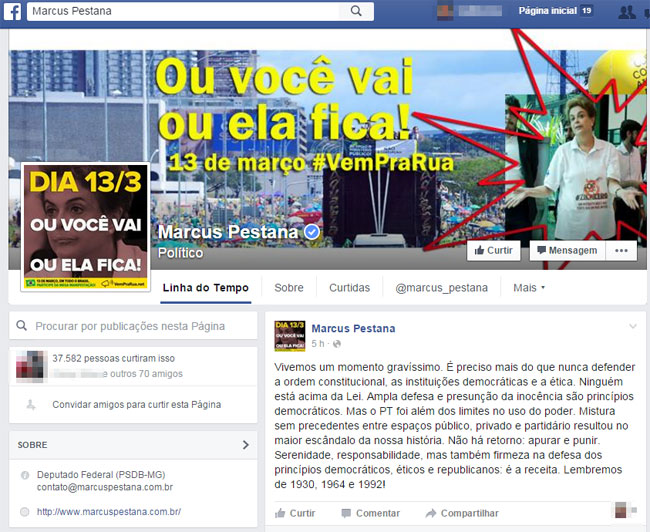Click the verified badge next to Marcus Pestana
Screen dimensions: 650x532
coord(312,232)
